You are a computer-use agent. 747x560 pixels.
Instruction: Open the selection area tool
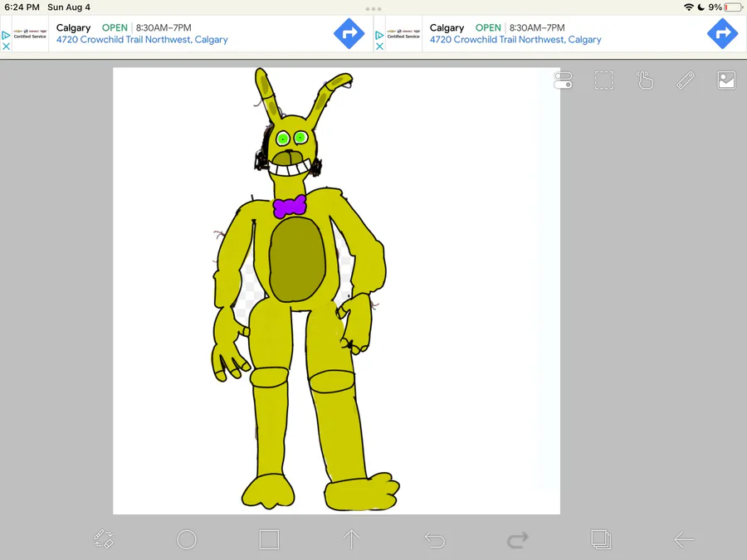point(603,80)
